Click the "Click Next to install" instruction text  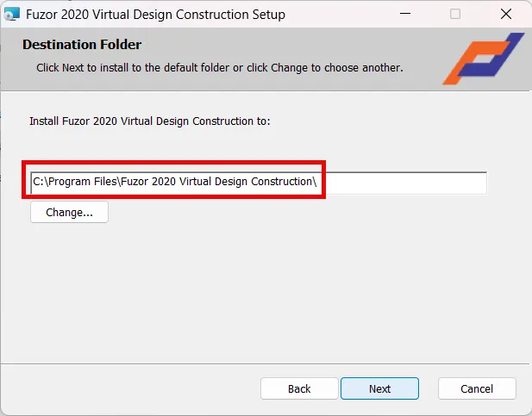220,68
